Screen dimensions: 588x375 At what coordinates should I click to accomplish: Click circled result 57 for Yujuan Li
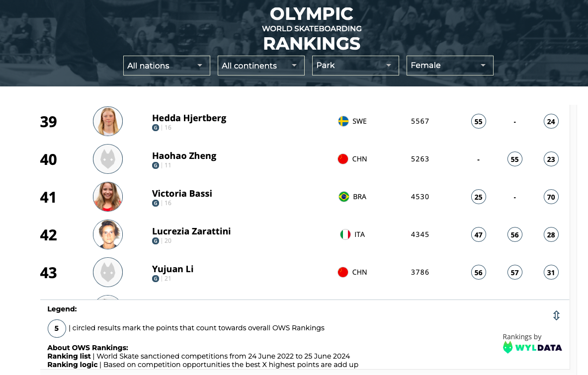tap(515, 272)
